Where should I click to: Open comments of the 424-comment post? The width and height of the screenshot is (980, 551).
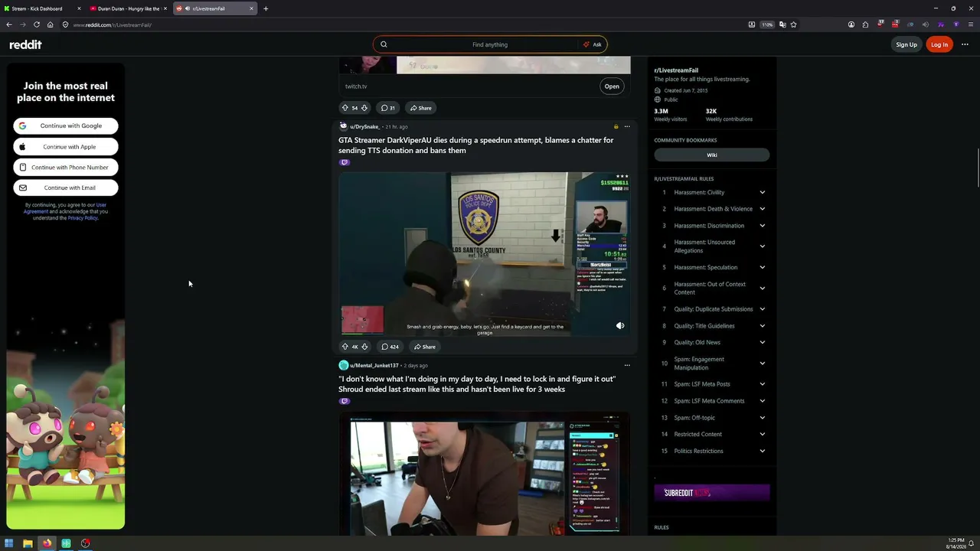tap(390, 347)
